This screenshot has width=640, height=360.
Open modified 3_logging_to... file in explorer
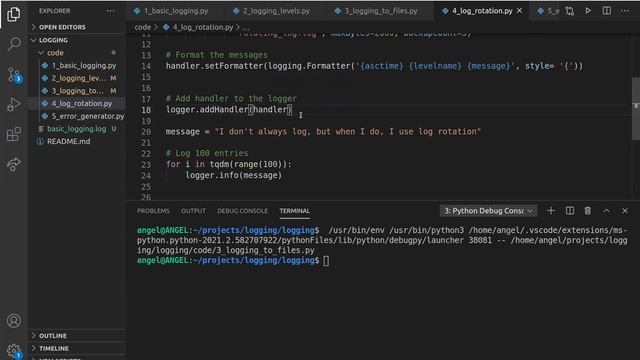pyautogui.click(x=77, y=91)
